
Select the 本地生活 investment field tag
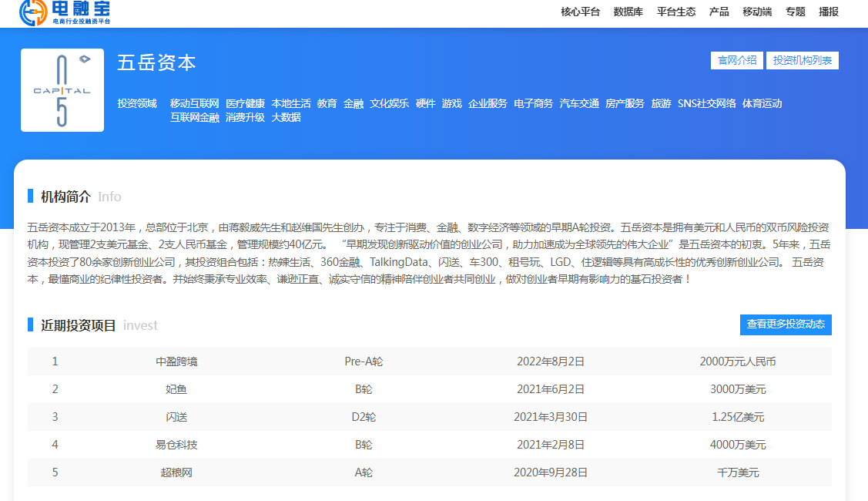[291, 103]
